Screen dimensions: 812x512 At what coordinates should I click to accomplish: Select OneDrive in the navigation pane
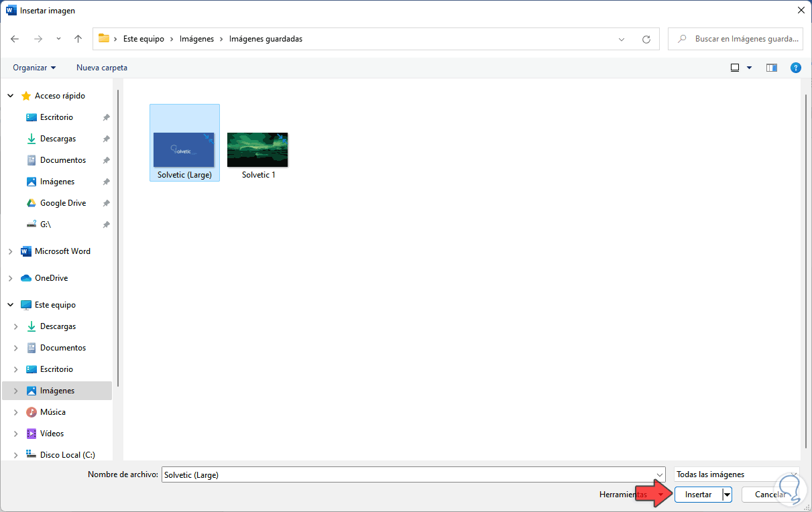(51, 278)
